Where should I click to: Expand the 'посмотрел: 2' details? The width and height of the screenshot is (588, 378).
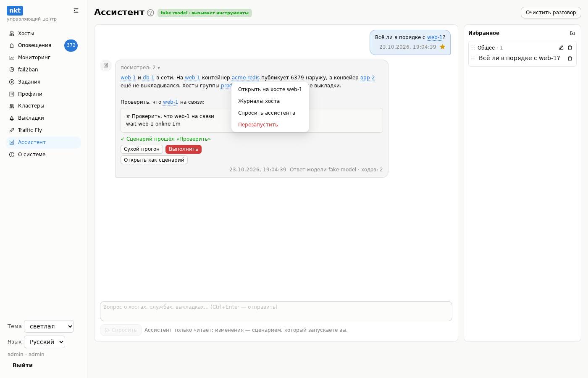tap(140, 68)
